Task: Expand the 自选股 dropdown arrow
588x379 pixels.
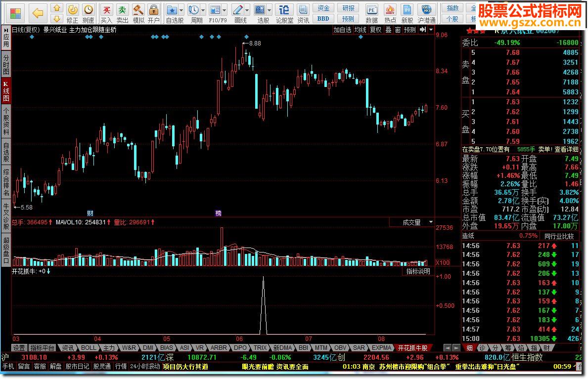Action: point(181,10)
